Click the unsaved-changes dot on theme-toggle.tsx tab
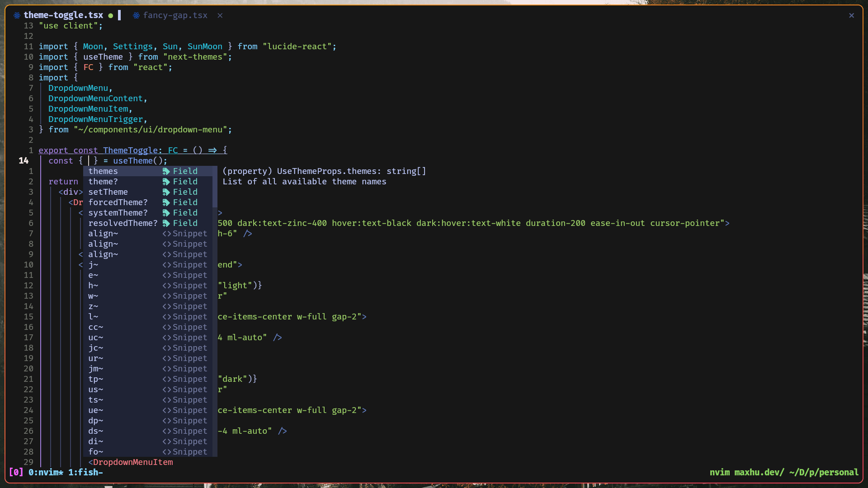 pos(110,15)
